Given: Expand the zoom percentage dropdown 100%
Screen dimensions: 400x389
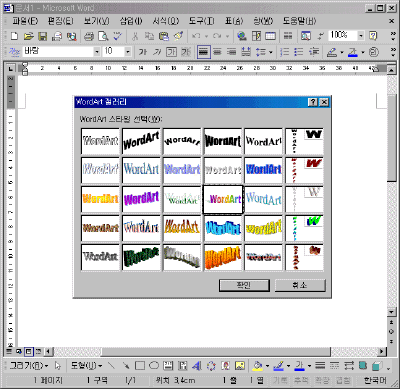Looking at the screenshot, I should click(361, 35).
